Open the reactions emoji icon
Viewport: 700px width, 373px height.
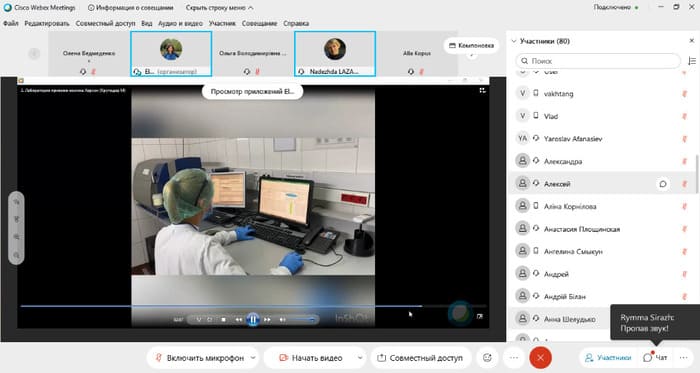487,358
